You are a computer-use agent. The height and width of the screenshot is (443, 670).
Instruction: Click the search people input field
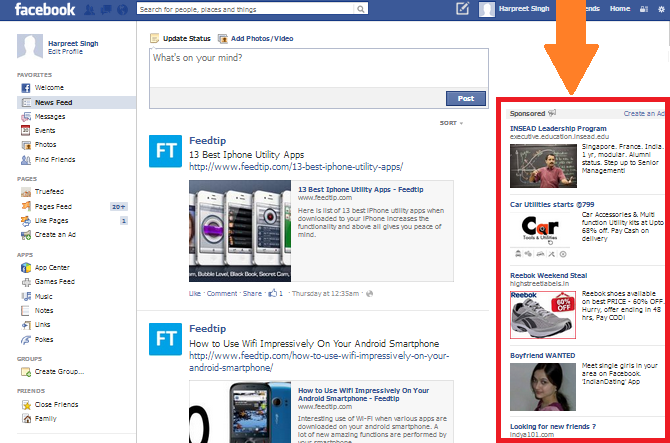pyautogui.click(x=246, y=9)
